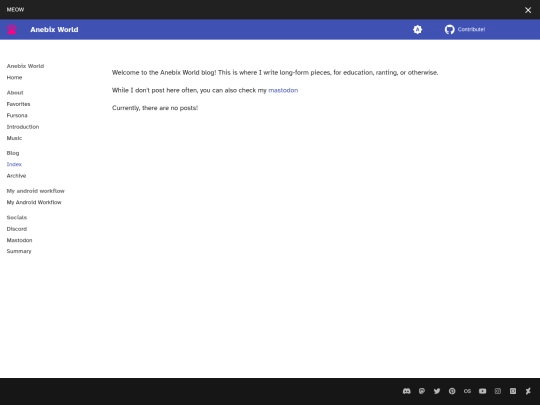540x405 pixels.
Task: Open Favorites page in the sidebar
Action: coord(19,104)
